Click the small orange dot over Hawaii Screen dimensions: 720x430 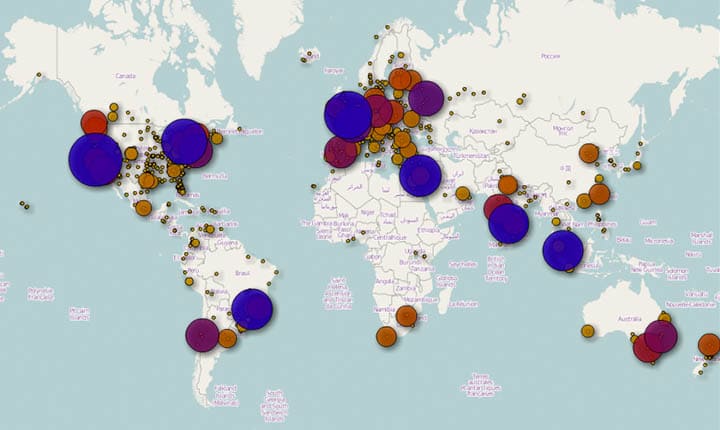pos(25,206)
